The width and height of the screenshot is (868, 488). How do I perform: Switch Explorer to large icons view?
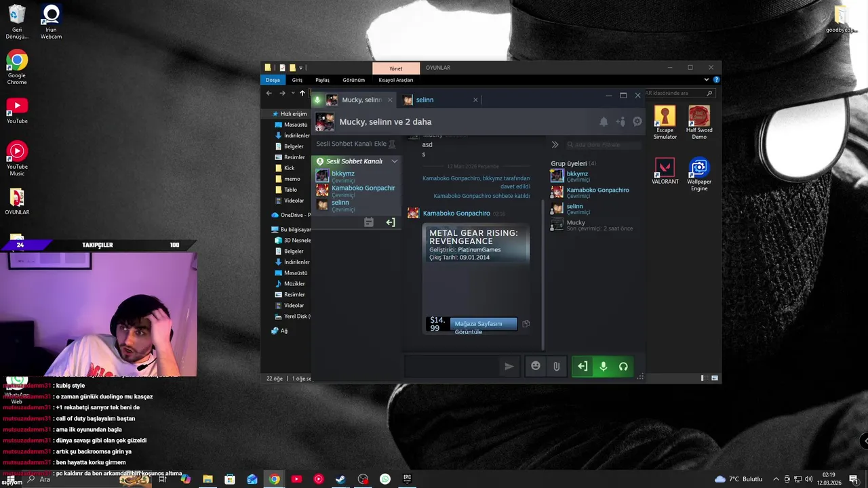[x=715, y=378]
